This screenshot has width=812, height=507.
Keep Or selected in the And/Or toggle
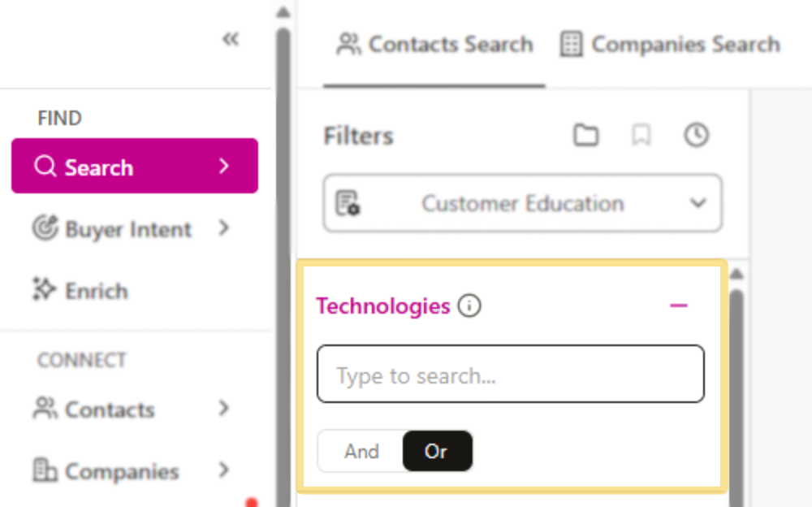click(x=438, y=452)
